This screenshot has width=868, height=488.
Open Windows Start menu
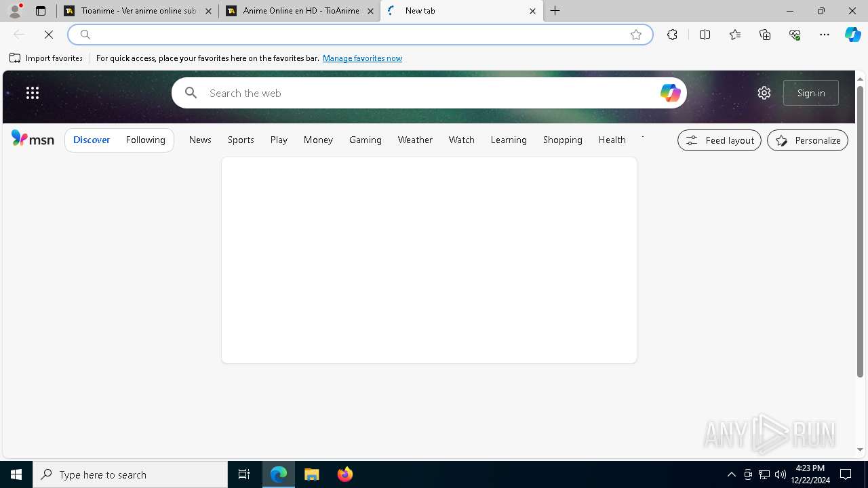pyautogui.click(x=16, y=474)
